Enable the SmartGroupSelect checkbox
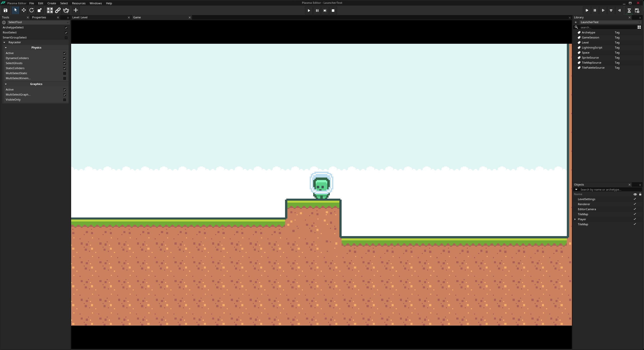 [66, 38]
